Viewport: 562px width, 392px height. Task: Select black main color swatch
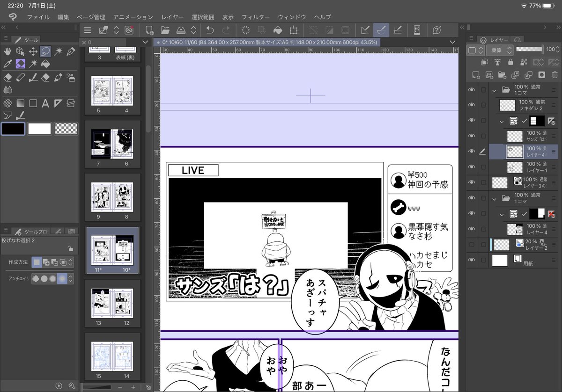click(13, 129)
